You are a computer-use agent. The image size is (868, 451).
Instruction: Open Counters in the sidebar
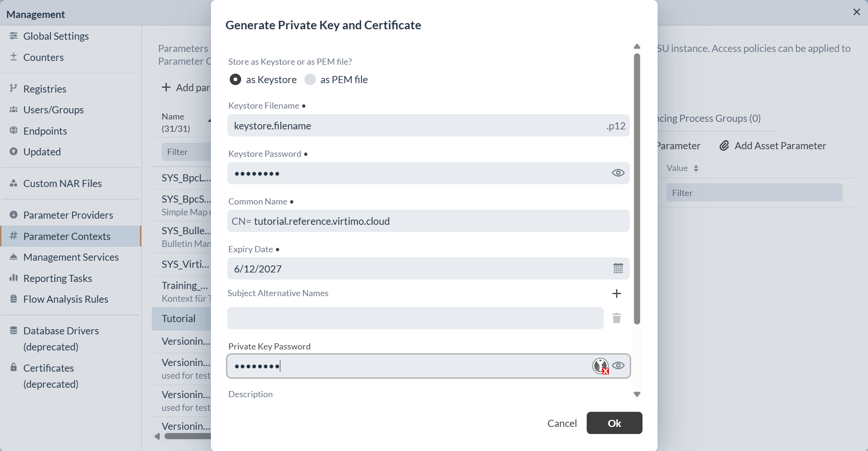tap(43, 57)
